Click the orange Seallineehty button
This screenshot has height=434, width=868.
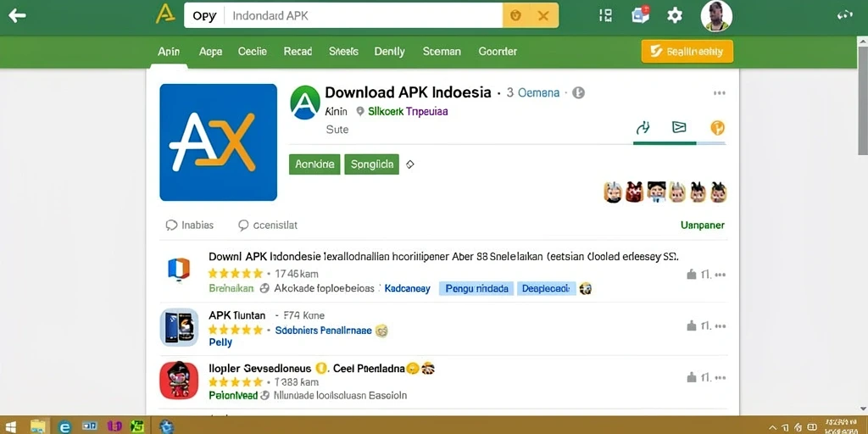point(687,52)
